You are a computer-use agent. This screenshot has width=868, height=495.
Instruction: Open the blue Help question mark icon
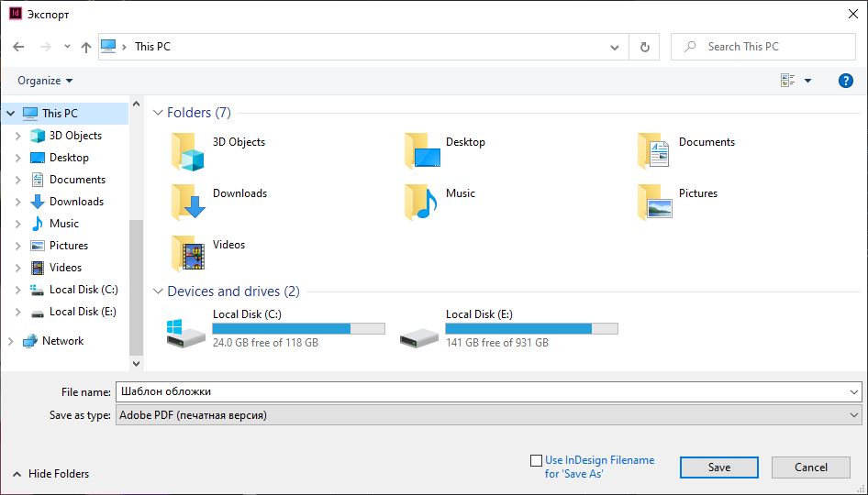(846, 81)
